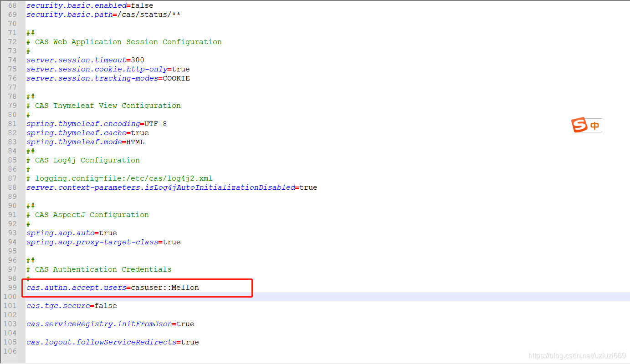Click the spring.thymeleaf.mode=HTML line
The width and height of the screenshot is (630, 364).
point(85,142)
